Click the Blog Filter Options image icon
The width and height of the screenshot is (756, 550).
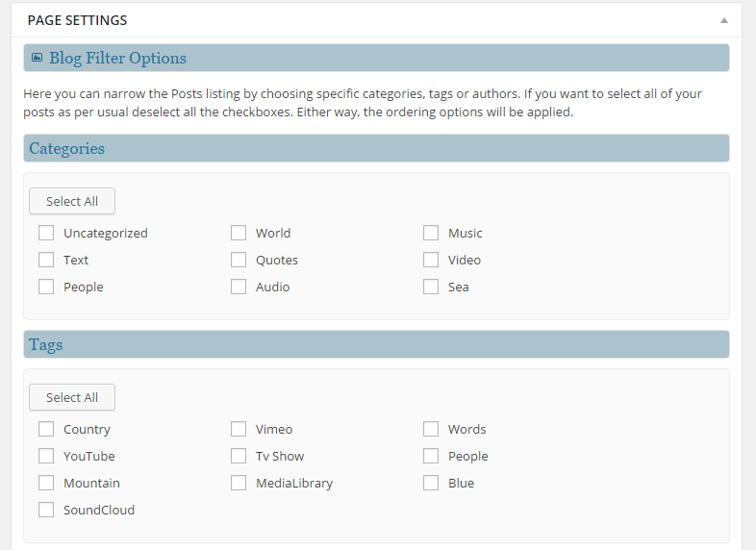(37, 58)
